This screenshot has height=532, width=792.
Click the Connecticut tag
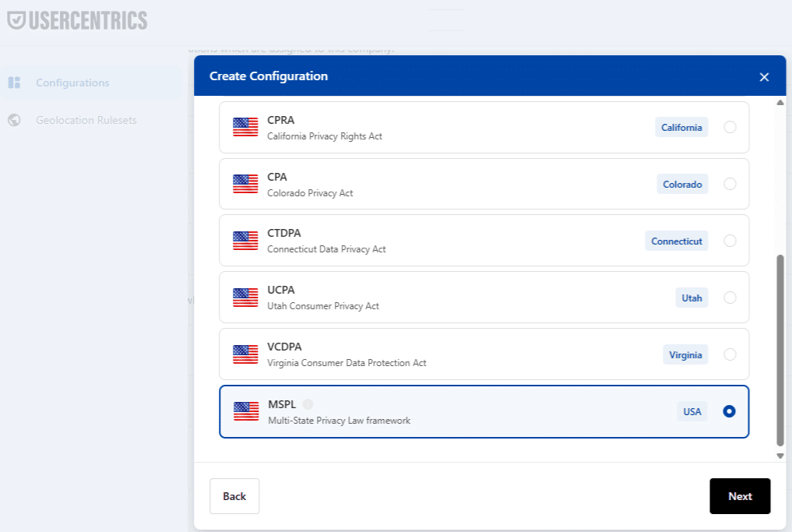676,241
